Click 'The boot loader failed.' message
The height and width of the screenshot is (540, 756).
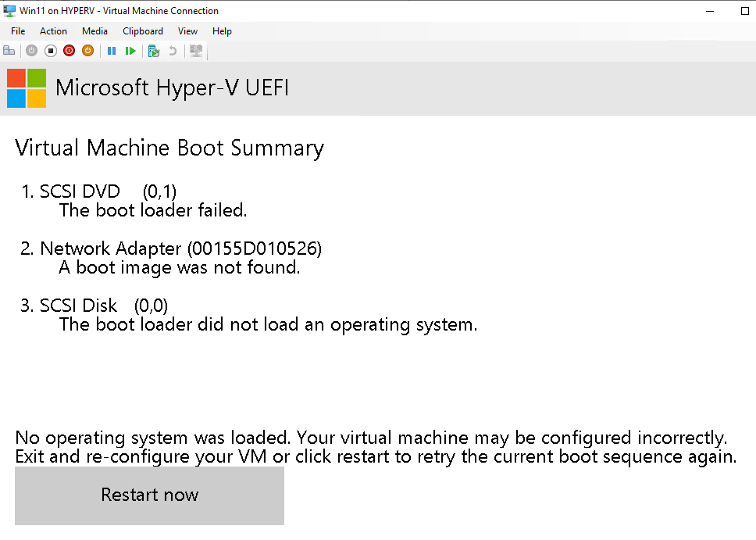153,210
